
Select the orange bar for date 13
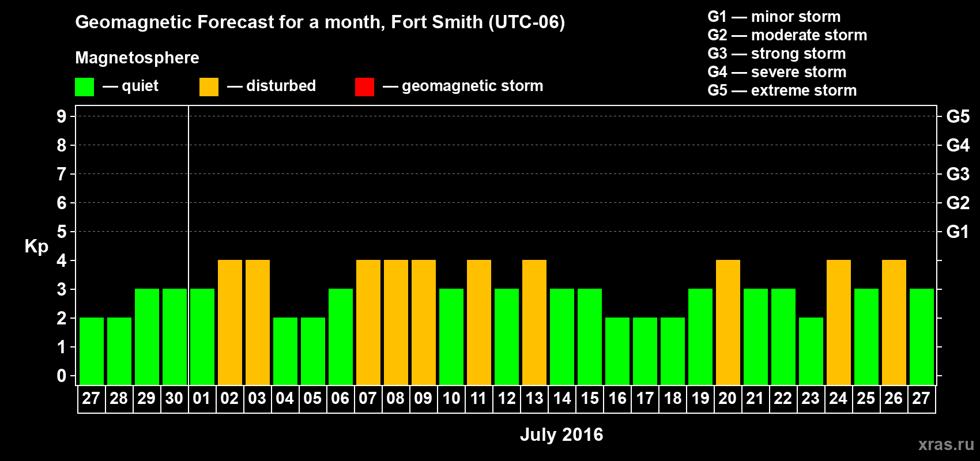pyautogui.click(x=534, y=322)
